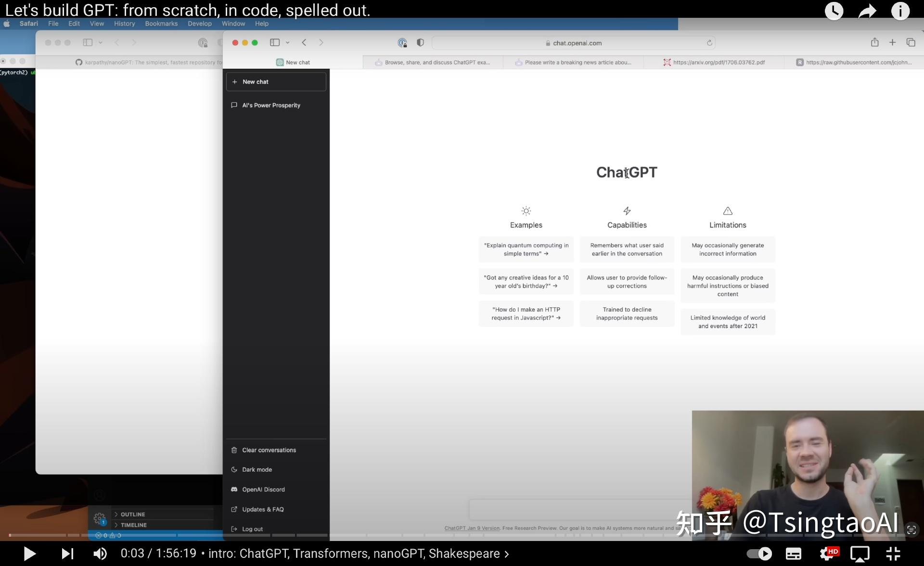Image resolution: width=924 pixels, height=566 pixels.
Task: Click the AirPlay cast icon
Action: (x=860, y=554)
